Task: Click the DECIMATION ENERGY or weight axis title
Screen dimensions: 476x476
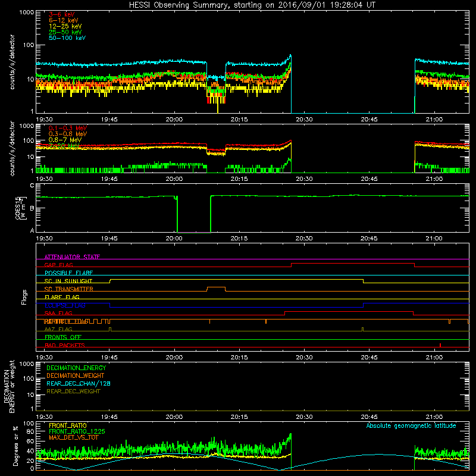Action: (9, 386)
